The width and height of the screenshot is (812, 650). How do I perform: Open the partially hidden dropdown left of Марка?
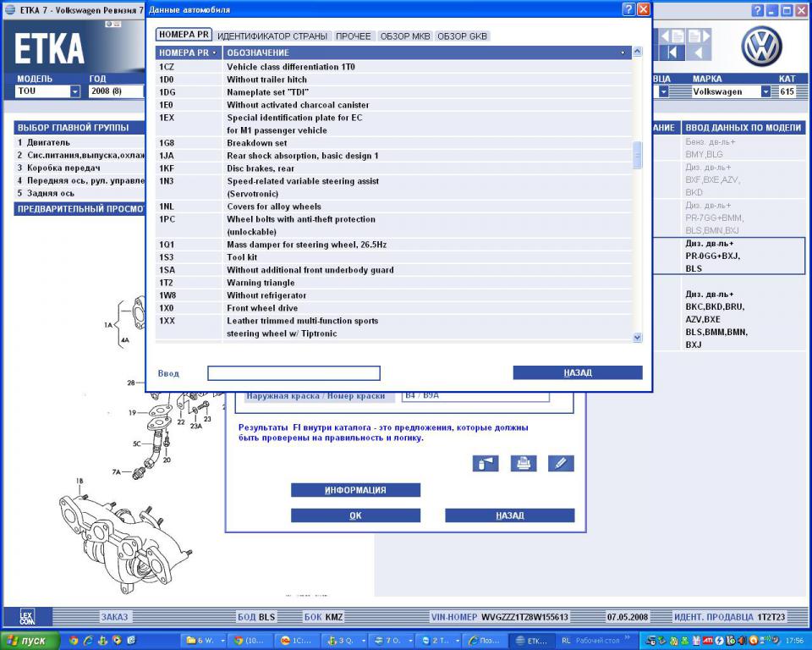tap(663, 91)
